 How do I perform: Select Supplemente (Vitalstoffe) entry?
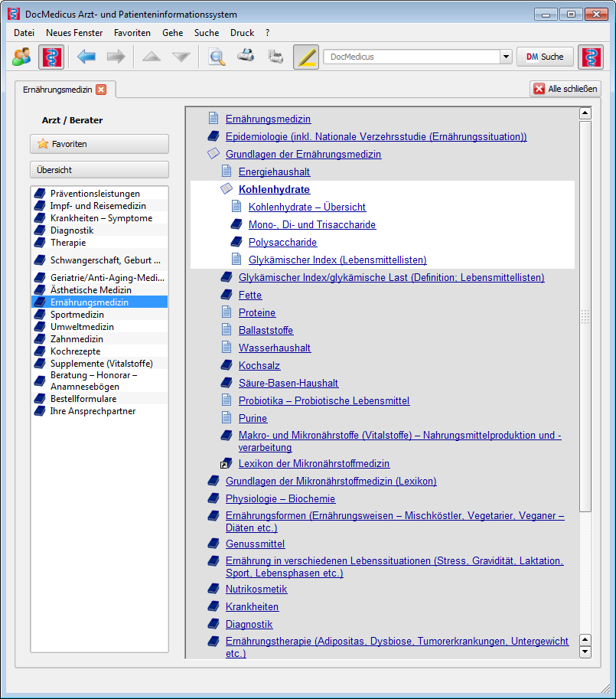[x=99, y=364]
